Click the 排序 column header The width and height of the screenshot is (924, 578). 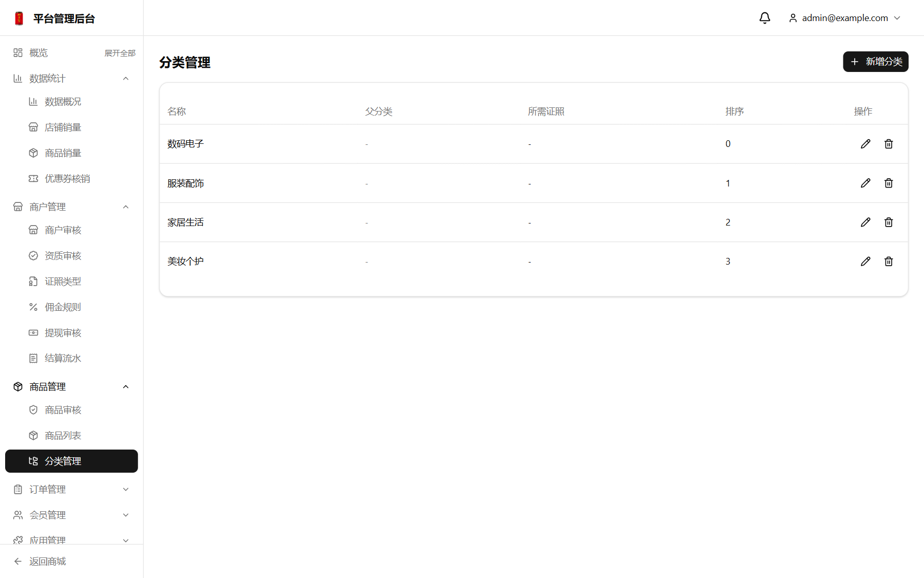pyautogui.click(x=735, y=111)
